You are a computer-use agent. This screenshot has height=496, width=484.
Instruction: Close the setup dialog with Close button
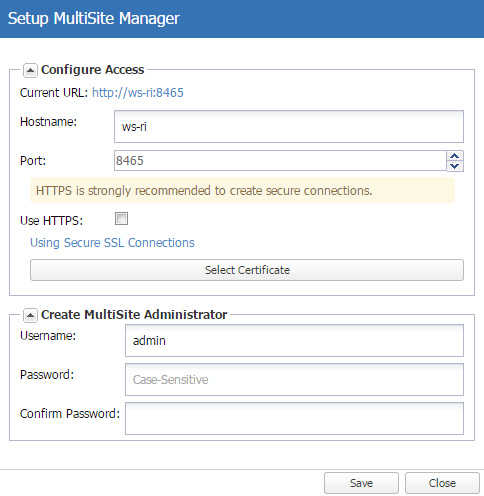(442, 483)
